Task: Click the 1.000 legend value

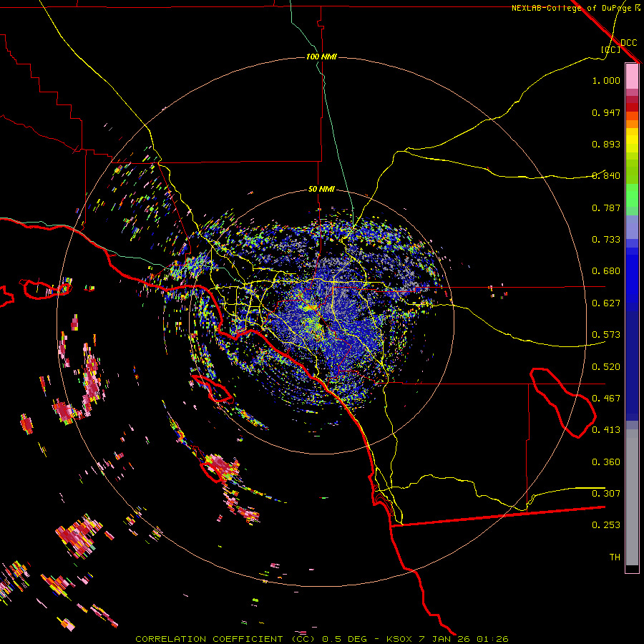Action: tap(606, 80)
